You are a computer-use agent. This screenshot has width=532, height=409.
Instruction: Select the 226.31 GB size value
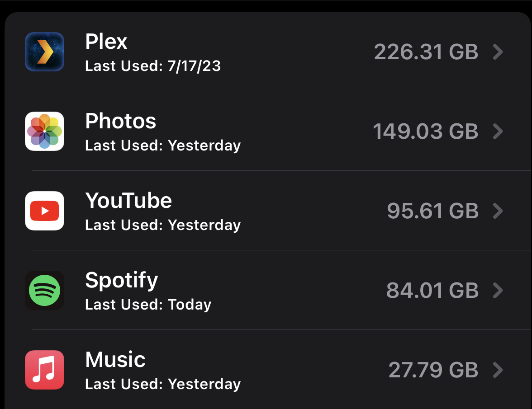(426, 52)
